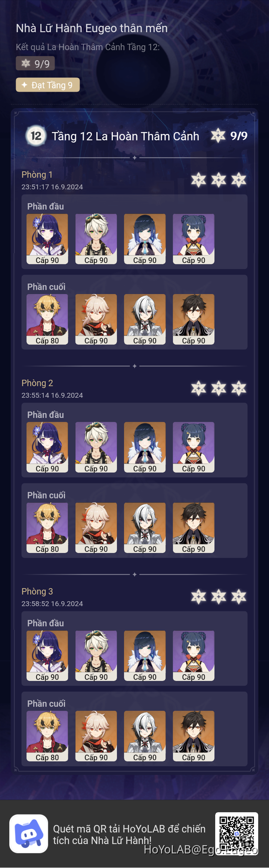Click the Phòng 3 heading
The height and width of the screenshot is (868, 269).
click(x=37, y=592)
